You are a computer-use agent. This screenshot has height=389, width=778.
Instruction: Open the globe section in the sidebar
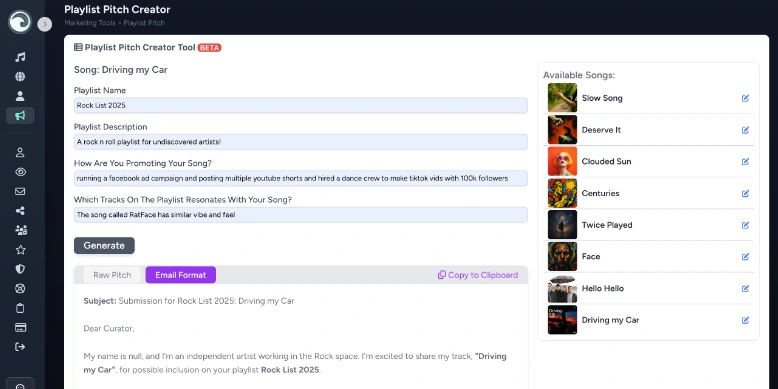[x=20, y=76]
